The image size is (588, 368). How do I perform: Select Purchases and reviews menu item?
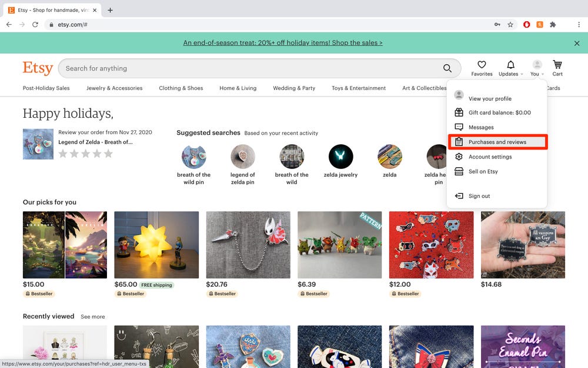(x=497, y=142)
